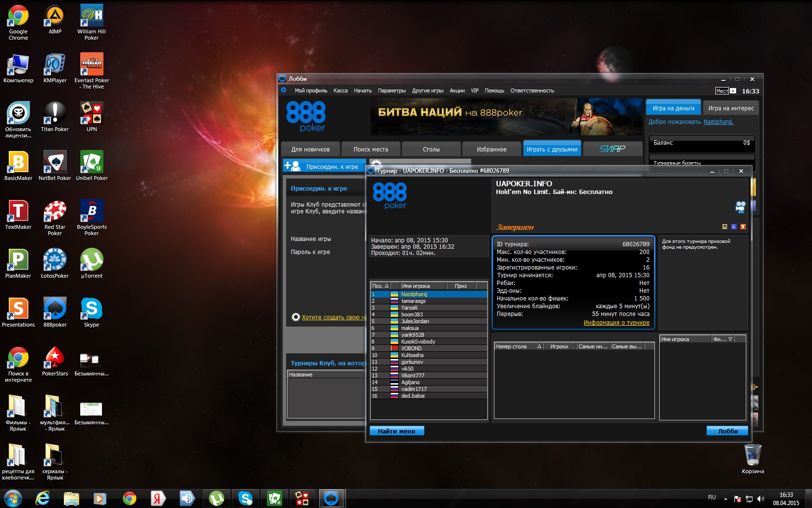Click the Windows Start button

point(13,498)
